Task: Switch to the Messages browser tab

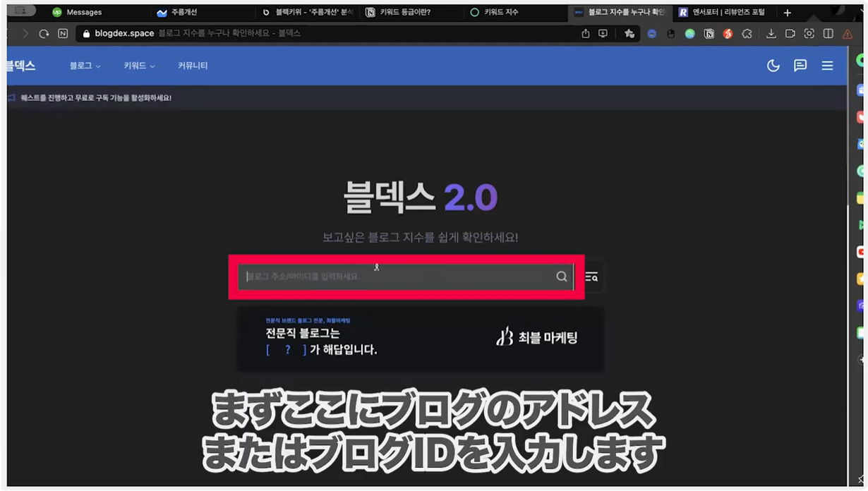Action: [x=83, y=12]
